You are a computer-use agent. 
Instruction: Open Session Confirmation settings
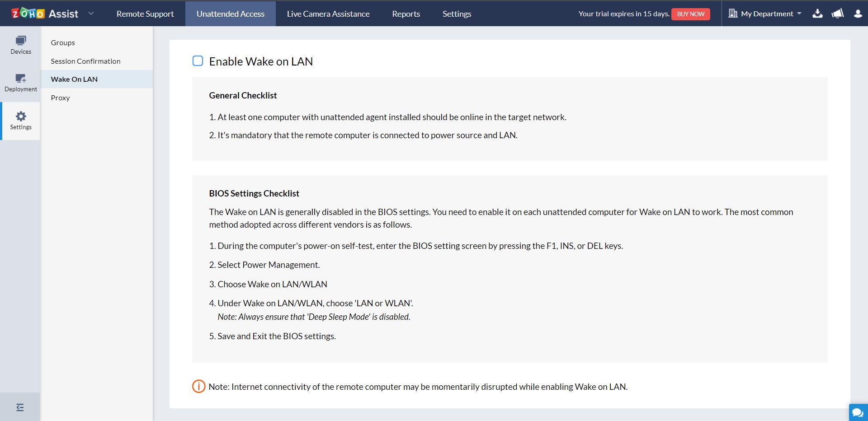click(85, 61)
